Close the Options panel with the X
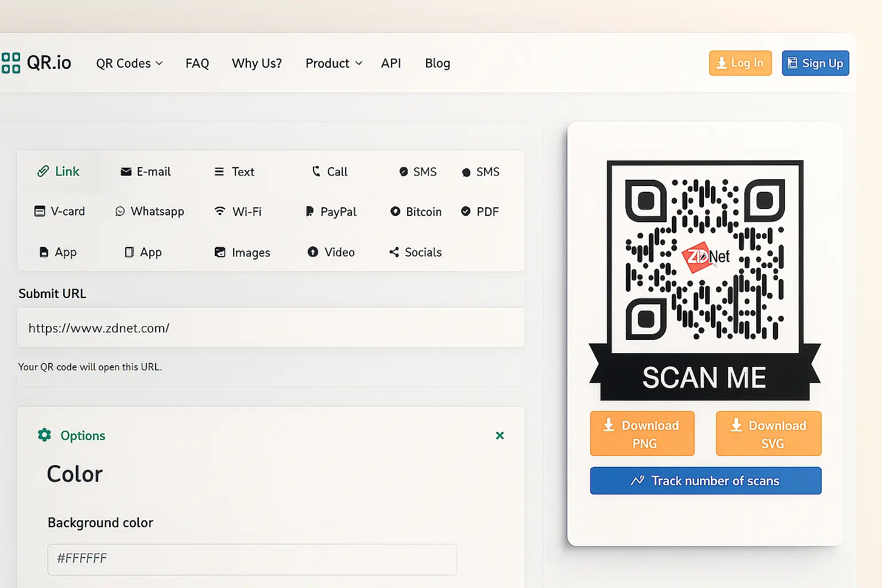This screenshot has height=588, width=882. click(x=500, y=435)
